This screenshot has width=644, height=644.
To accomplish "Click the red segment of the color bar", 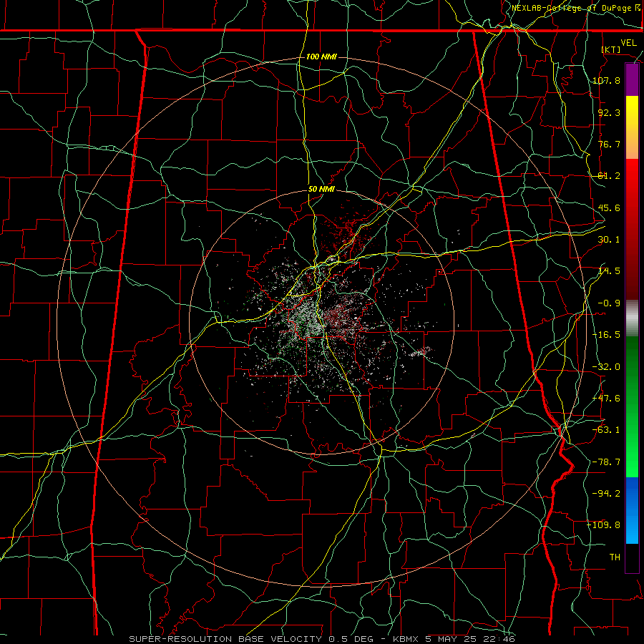I will tap(632, 229).
